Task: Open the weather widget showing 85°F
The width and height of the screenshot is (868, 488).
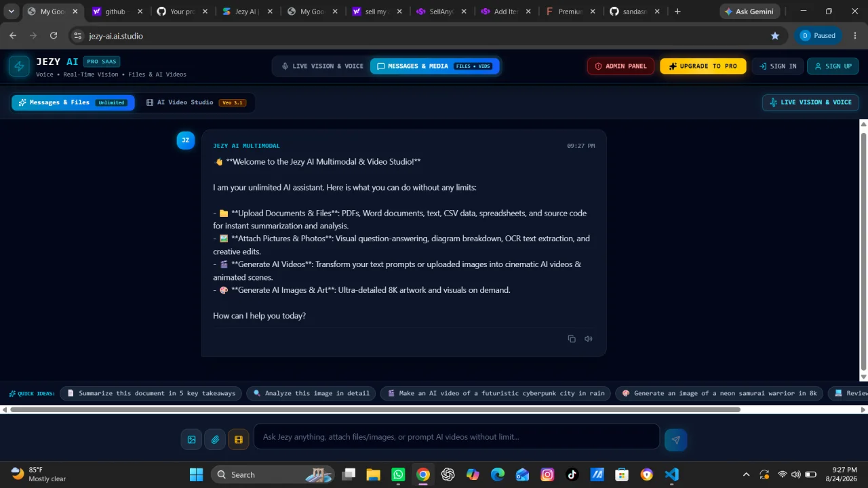Action: 39,474
